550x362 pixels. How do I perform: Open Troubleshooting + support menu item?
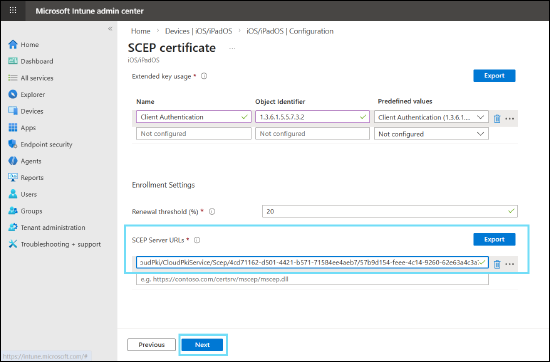coord(61,244)
